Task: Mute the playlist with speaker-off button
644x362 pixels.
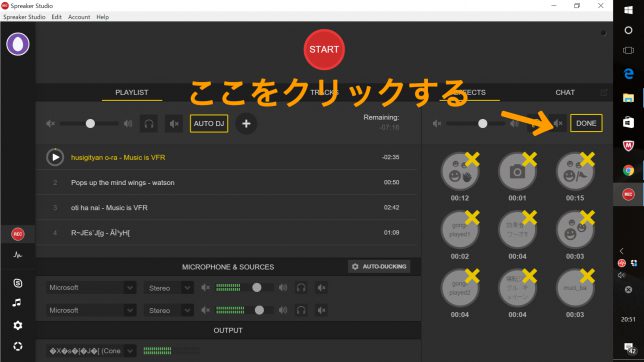Action: coord(174,124)
